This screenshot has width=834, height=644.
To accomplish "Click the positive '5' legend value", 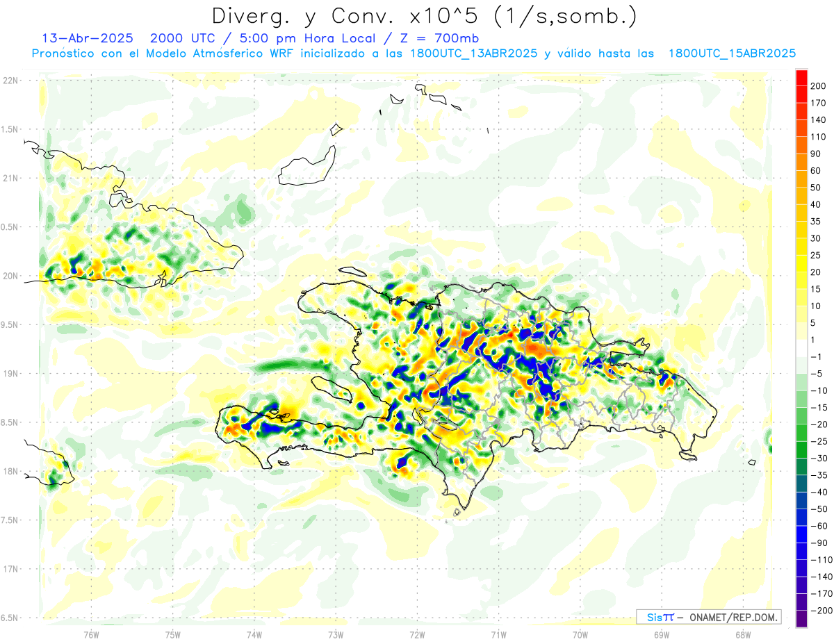I will pyautogui.click(x=814, y=323).
